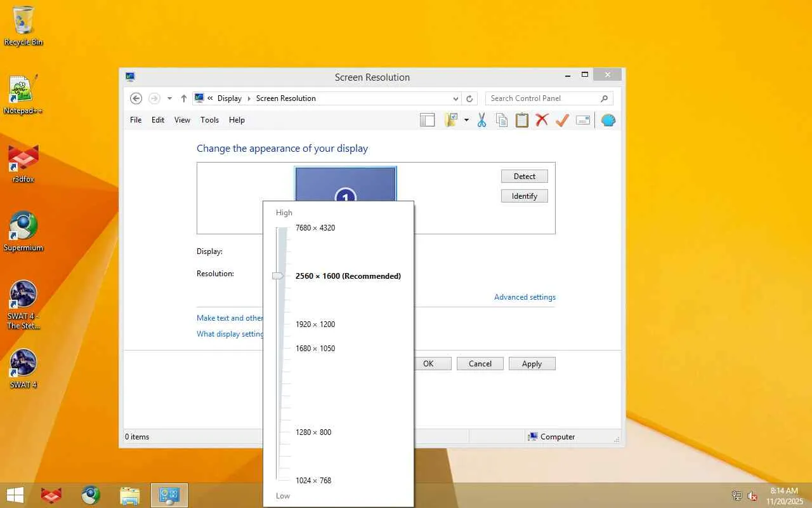Image resolution: width=812 pixels, height=508 pixels.
Task: Select the 1280 × 800 resolution label
Action: pos(313,432)
